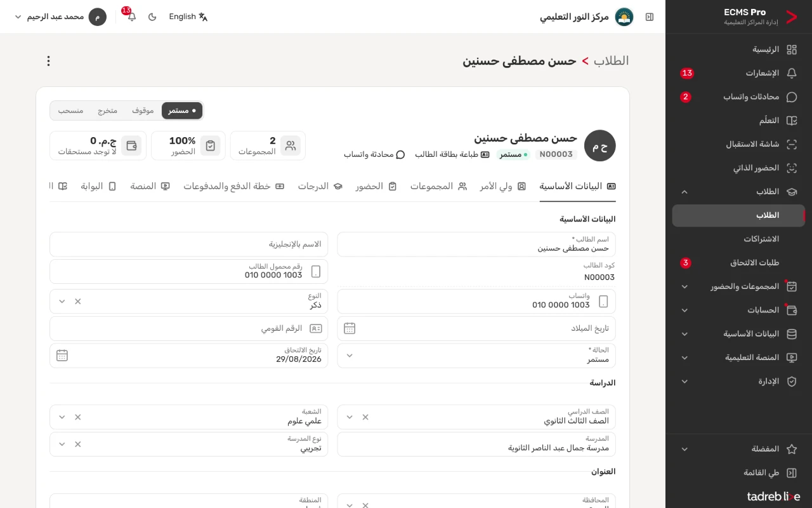The width and height of the screenshot is (812, 508).
Task: Clear the الشعبة selection
Action: [x=78, y=417]
